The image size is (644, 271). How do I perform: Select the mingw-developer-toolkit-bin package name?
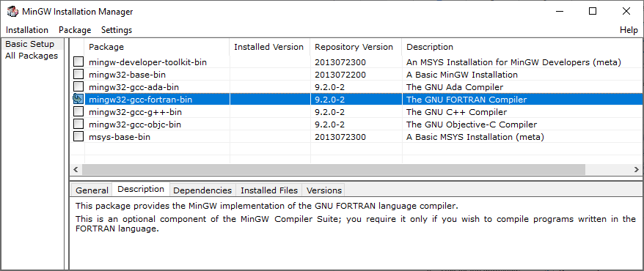[x=147, y=62]
